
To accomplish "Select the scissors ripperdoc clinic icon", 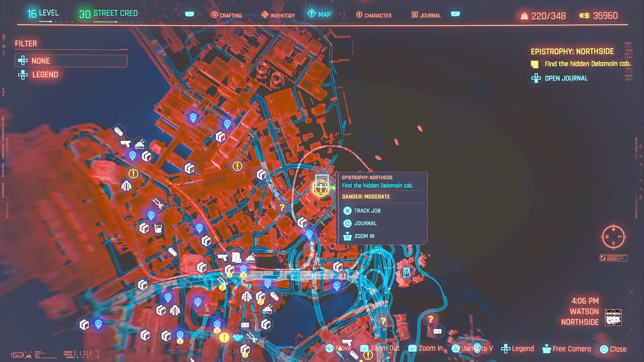I will (x=158, y=203).
